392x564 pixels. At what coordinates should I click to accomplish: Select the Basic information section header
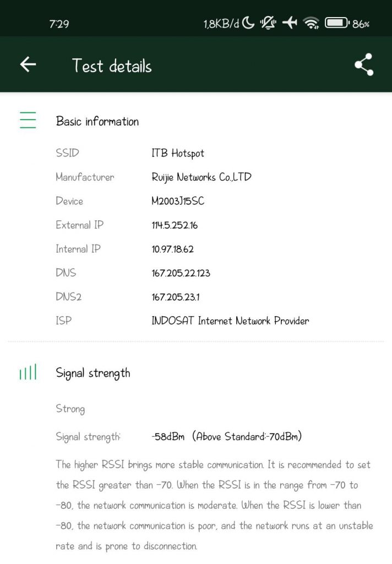point(97,122)
